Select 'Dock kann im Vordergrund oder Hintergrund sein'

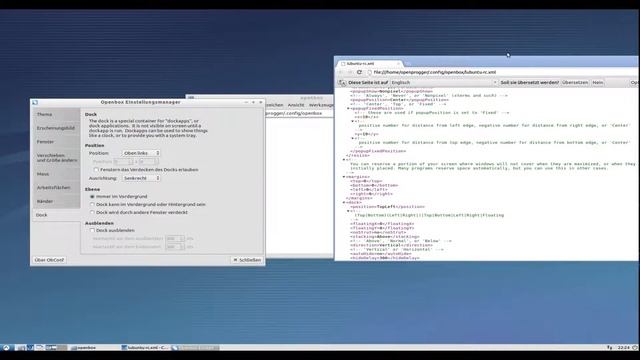click(92, 204)
